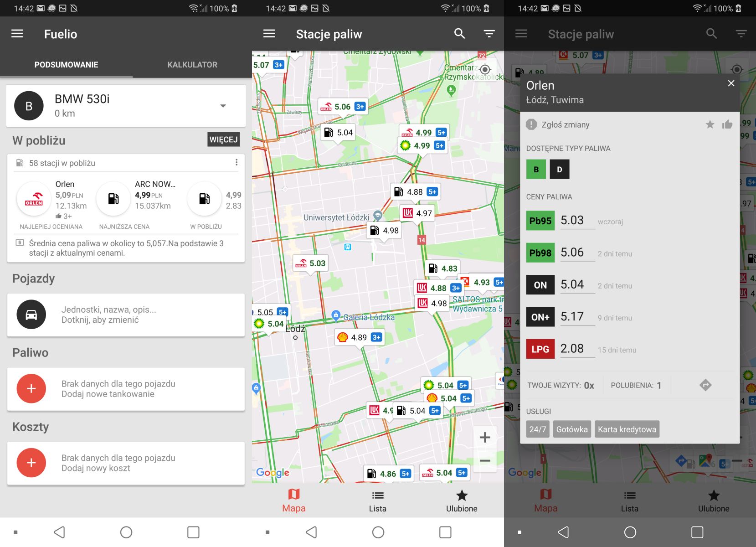The width and height of the screenshot is (756, 547).
Task: Select the Orlen 5.03 station marker
Action: [310, 263]
